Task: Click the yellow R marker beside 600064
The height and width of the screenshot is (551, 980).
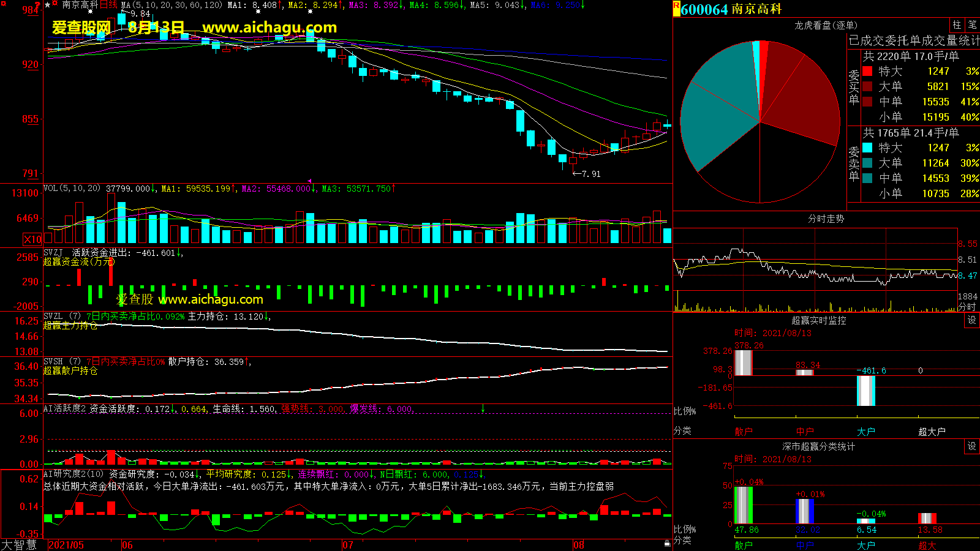Action: pos(676,9)
